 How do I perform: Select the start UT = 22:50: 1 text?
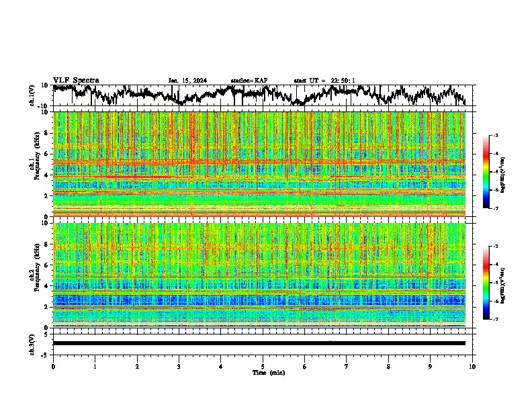(324, 81)
